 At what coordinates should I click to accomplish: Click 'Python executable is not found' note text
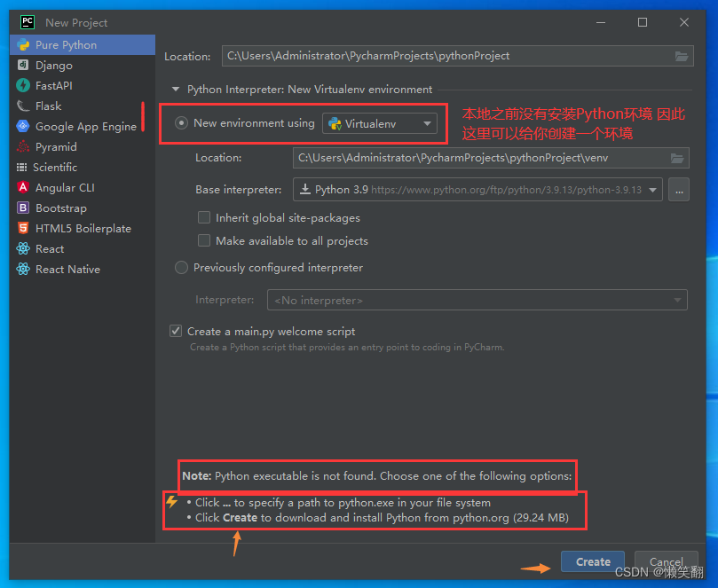(x=377, y=476)
